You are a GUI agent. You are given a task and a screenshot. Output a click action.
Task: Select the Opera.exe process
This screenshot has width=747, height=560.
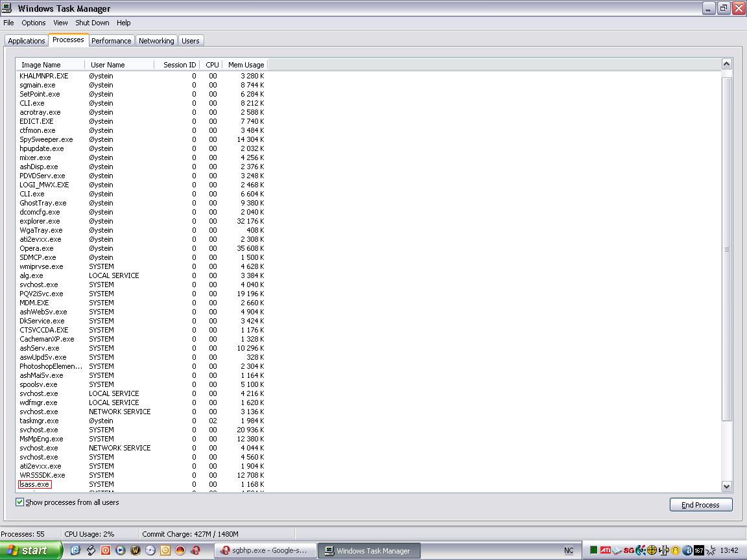[141, 249]
